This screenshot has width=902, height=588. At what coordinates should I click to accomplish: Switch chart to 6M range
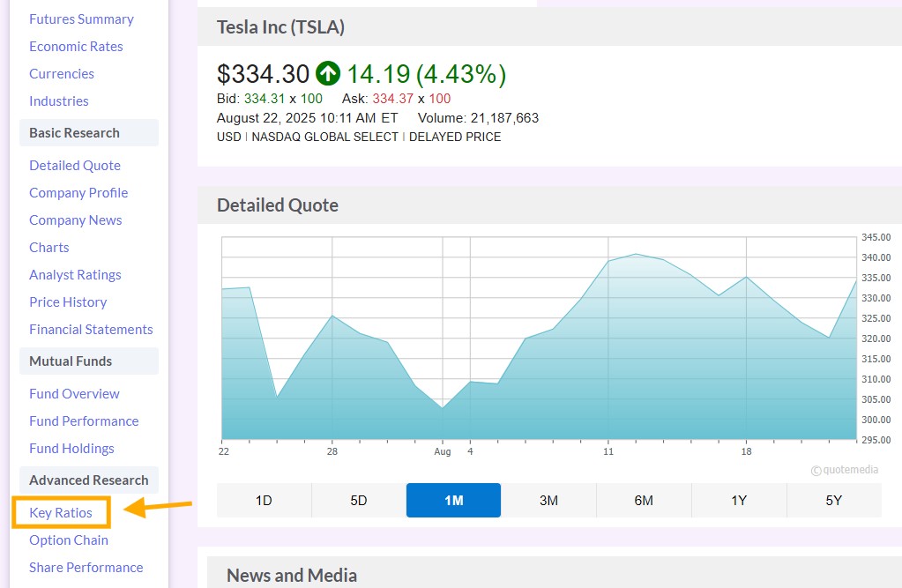(643, 501)
